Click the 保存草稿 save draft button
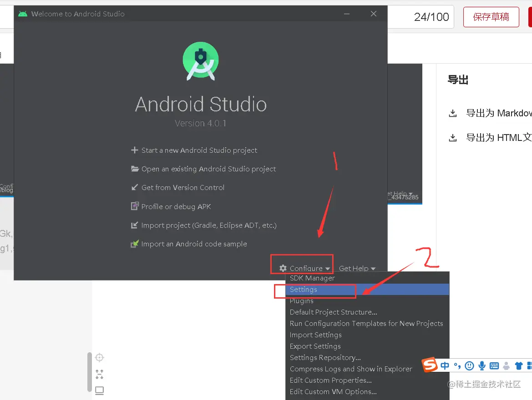 [491, 17]
